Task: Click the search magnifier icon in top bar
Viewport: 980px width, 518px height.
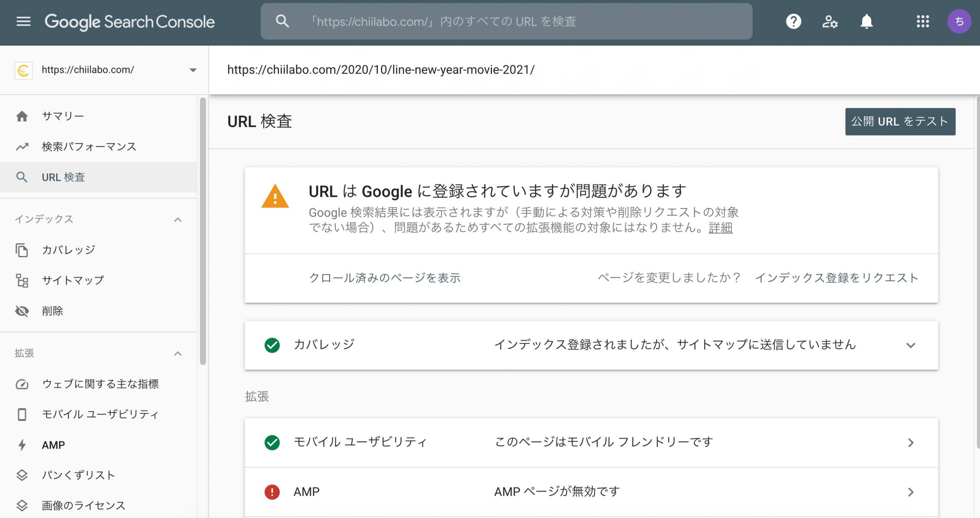Action: (x=283, y=21)
